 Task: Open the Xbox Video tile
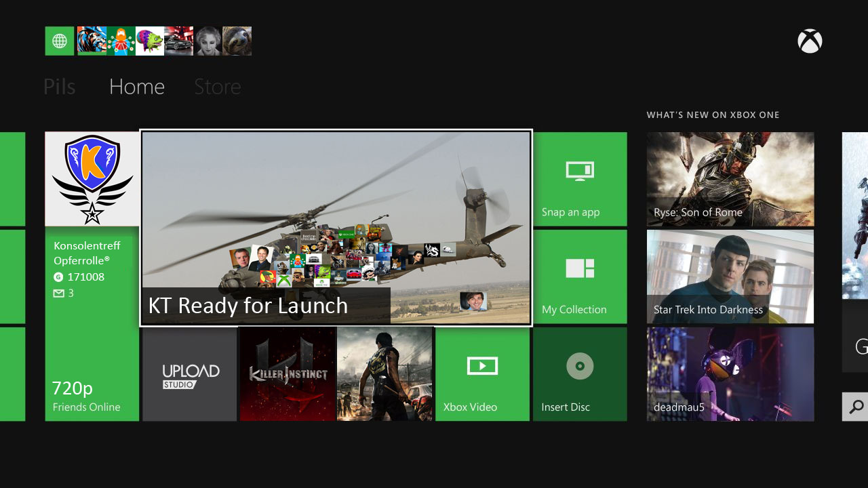point(482,374)
